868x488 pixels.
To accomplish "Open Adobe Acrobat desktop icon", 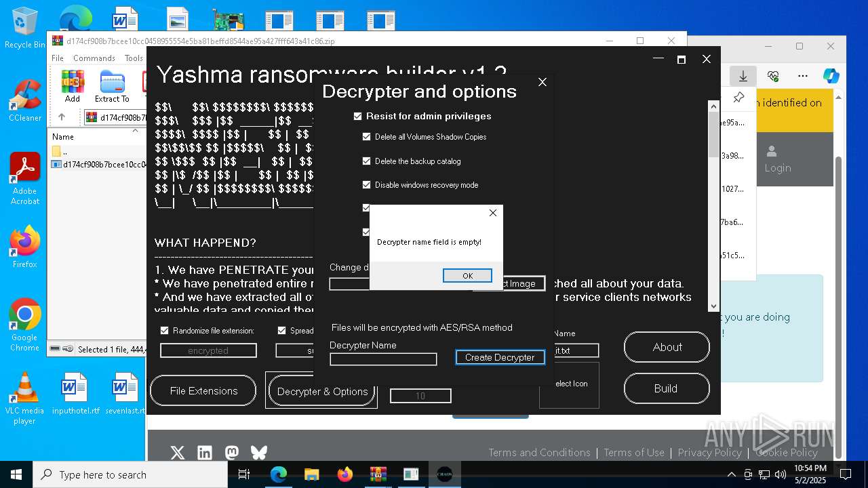I will click(25, 179).
